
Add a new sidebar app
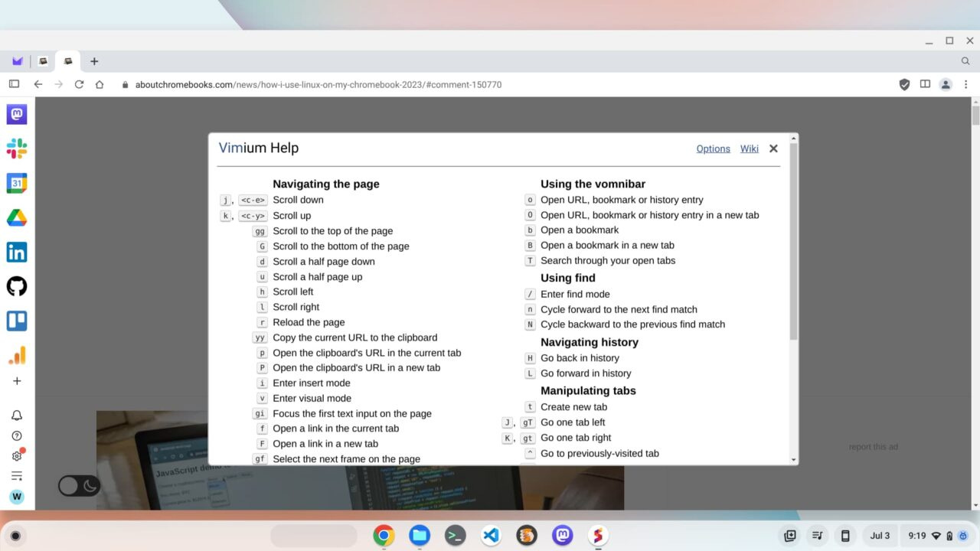click(x=17, y=381)
